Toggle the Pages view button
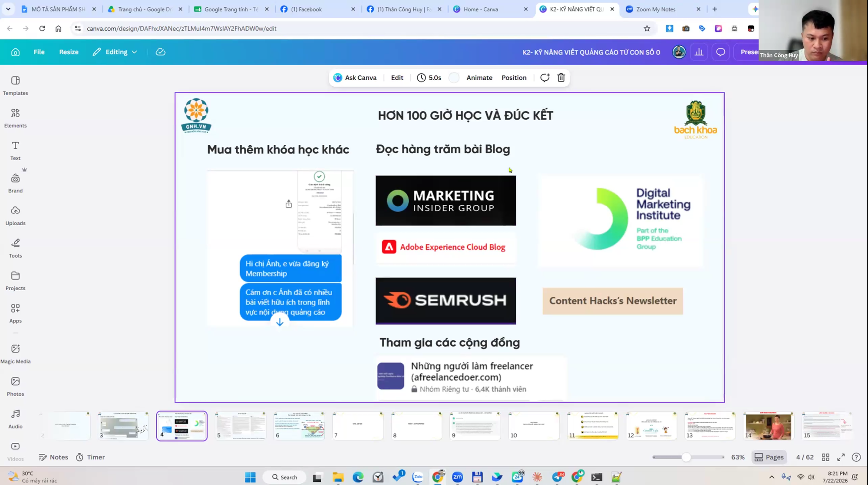Screen dimensions: 868x485 click(x=769, y=457)
